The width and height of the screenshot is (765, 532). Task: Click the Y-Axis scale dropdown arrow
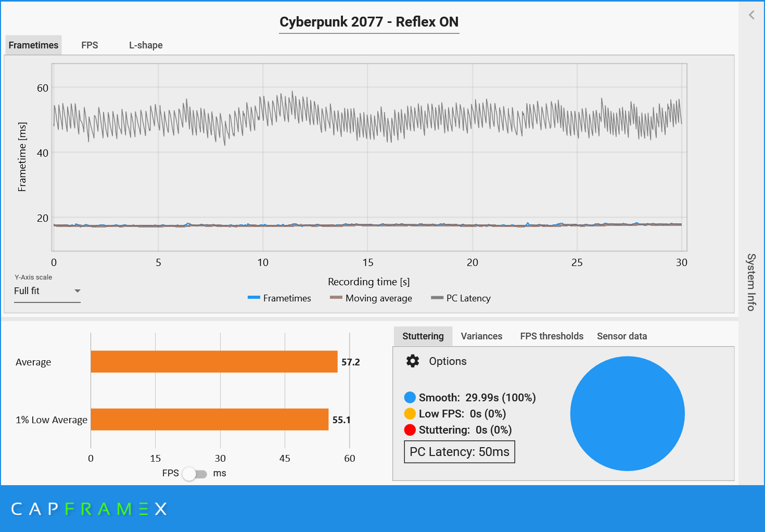(x=77, y=291)
